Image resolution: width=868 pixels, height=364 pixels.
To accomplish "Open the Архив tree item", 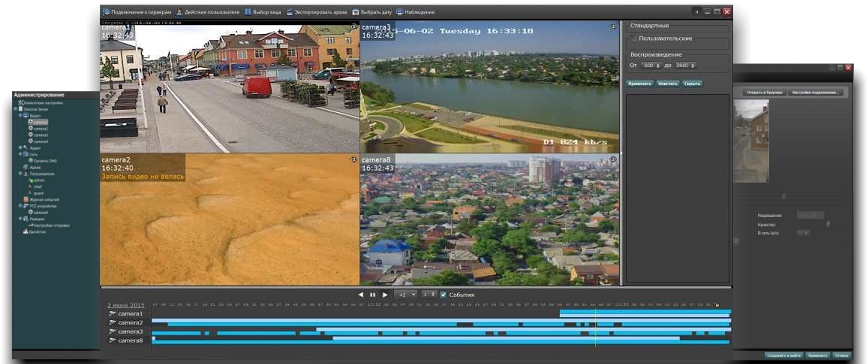I will 32,167.
